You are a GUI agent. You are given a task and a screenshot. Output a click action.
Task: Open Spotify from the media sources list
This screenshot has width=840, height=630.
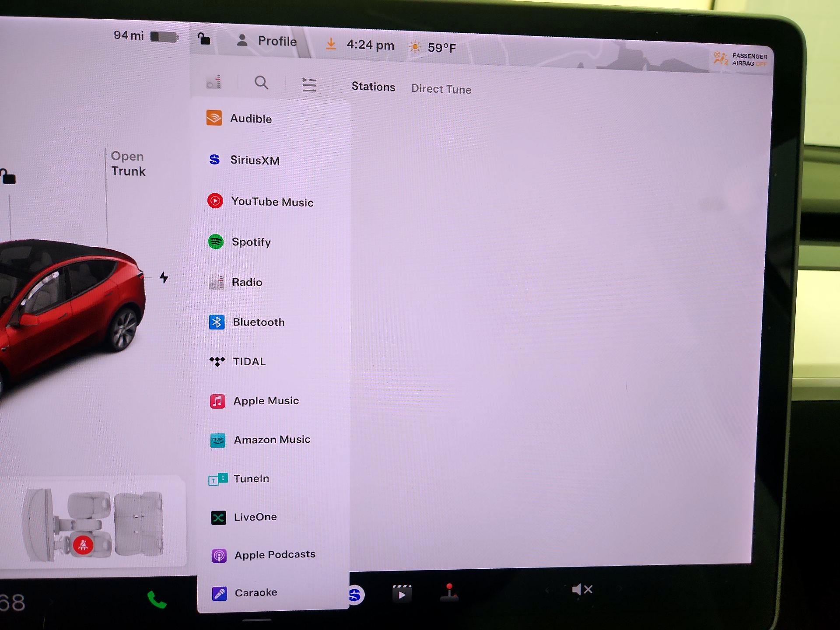click(252, 242)
